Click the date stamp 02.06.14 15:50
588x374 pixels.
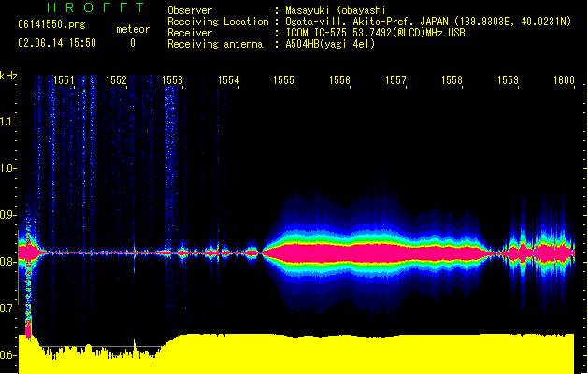(57, 43)
